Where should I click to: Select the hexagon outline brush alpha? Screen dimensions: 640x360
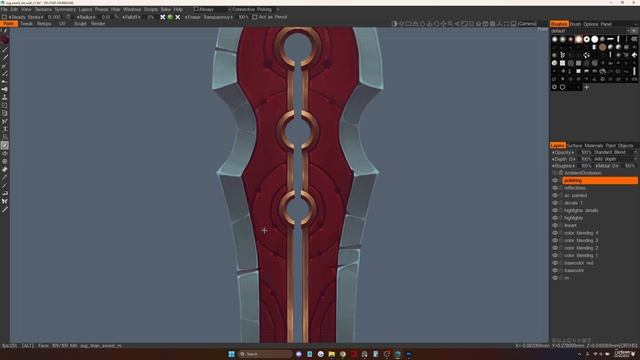coord(562,87)
